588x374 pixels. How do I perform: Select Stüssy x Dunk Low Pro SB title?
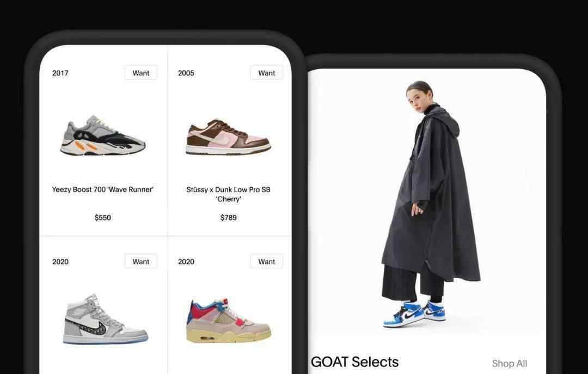tap(228, 194)
